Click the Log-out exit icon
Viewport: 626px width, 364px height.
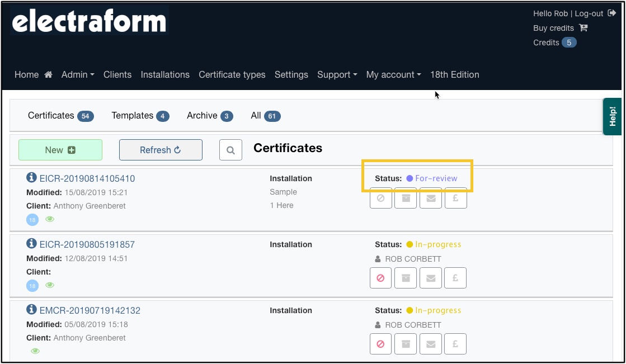click(x=611, y=13)
